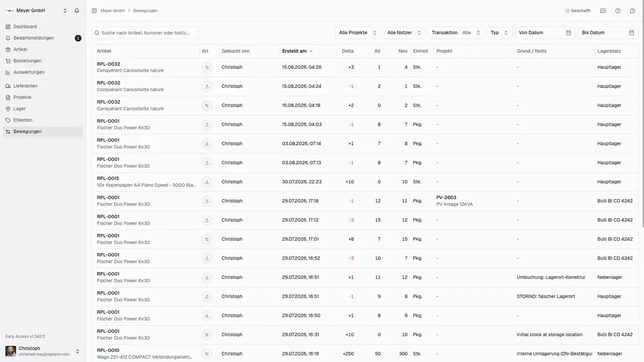Viewport: 644px width, 362px height.
Task: Open project PV-2603 PV Anlage 12kVA
Action: coord(455,201)
